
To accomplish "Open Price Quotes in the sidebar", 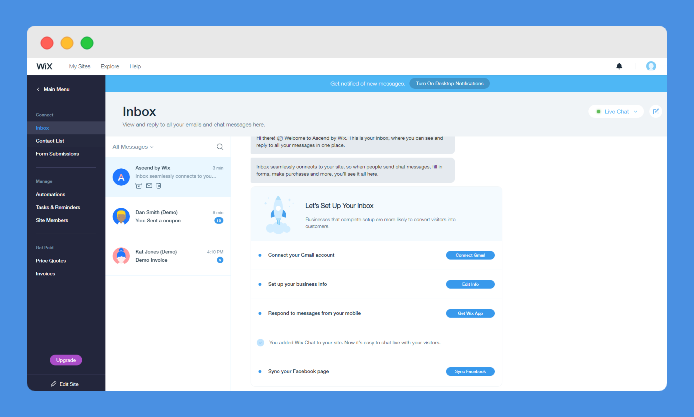I will click(51, 261).
